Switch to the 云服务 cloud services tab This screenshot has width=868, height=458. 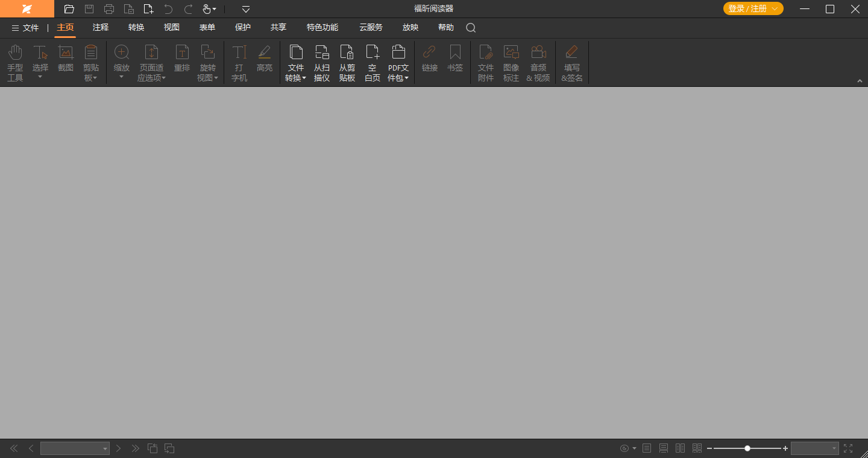[371, 28]
